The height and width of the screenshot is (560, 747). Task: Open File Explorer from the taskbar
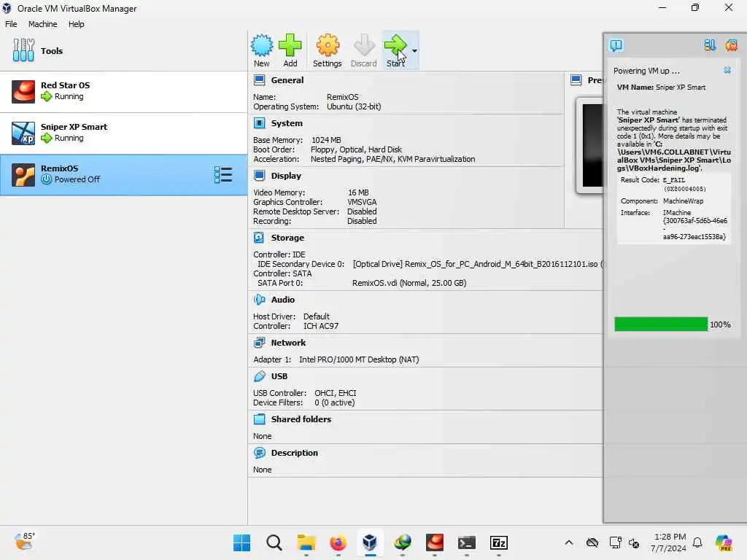[x=306, y=542]
